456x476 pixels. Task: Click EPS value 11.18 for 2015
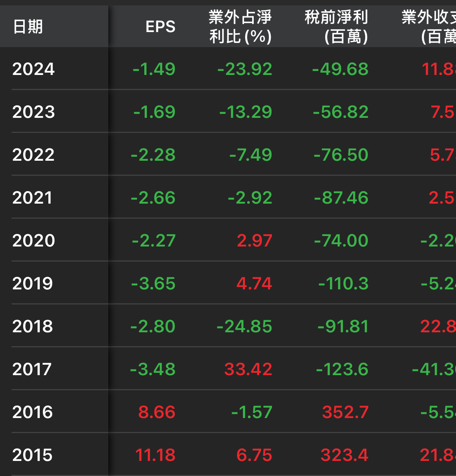point(155,455)
